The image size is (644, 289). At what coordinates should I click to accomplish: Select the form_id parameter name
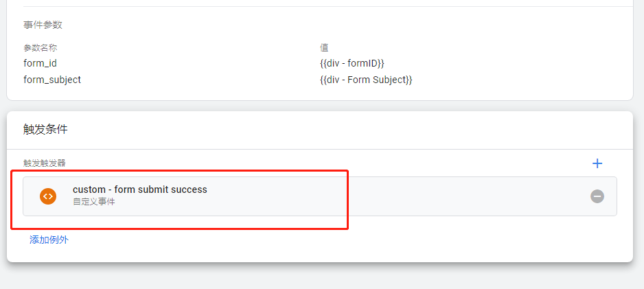coord(41,64)
